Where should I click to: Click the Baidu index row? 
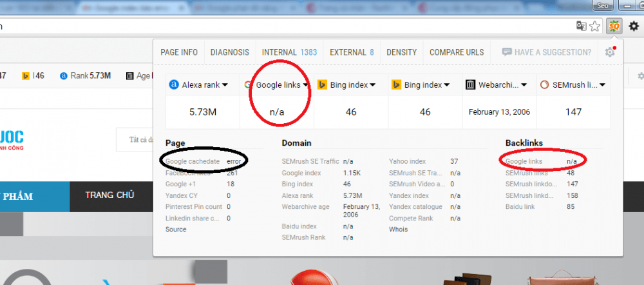[317, 226]
